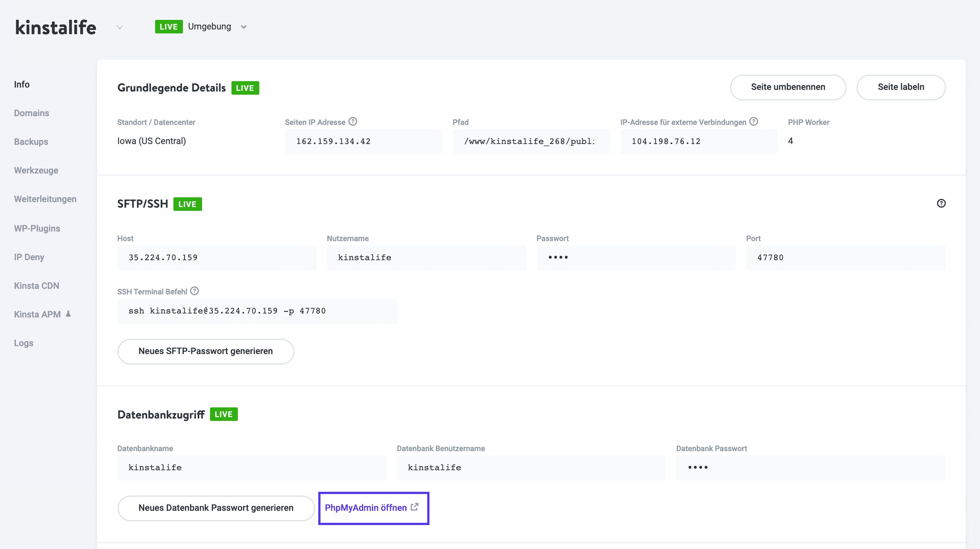The height and width of the screenshot is (549, 980).
Task: Open the Domains section
Action: coord(31,113)
